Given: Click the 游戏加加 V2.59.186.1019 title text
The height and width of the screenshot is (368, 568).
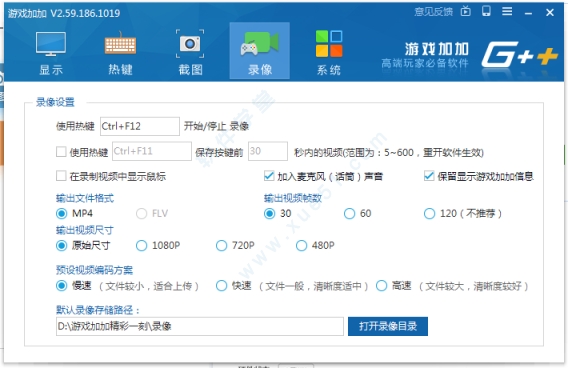Looking at the screenshot, I should click(64, 13).
